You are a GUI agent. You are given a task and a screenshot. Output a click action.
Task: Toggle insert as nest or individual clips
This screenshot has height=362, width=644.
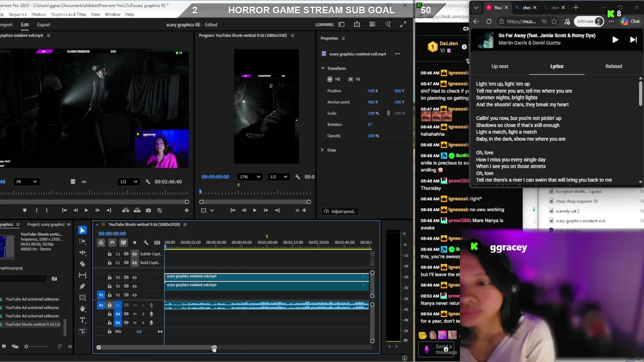(x=101, y=243)
